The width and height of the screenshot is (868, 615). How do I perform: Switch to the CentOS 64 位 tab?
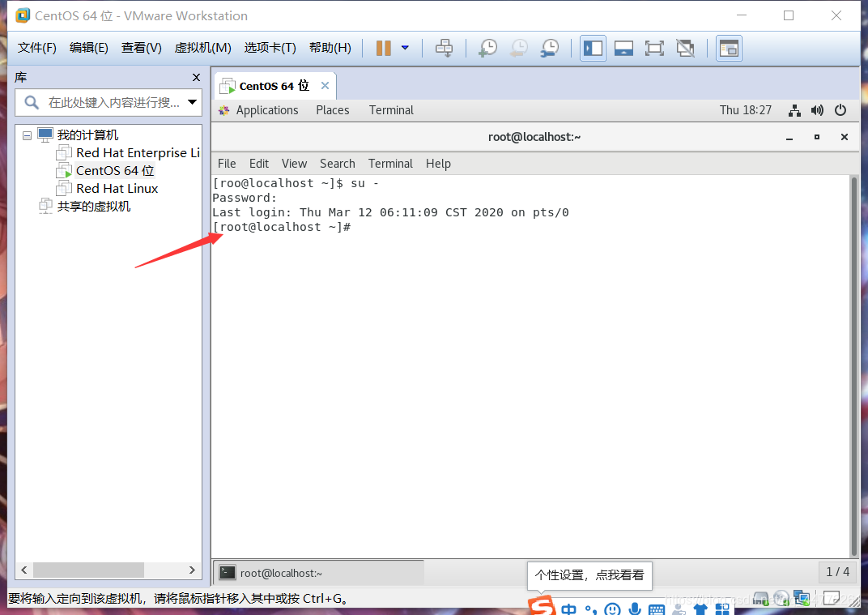[x=274, y=86]
